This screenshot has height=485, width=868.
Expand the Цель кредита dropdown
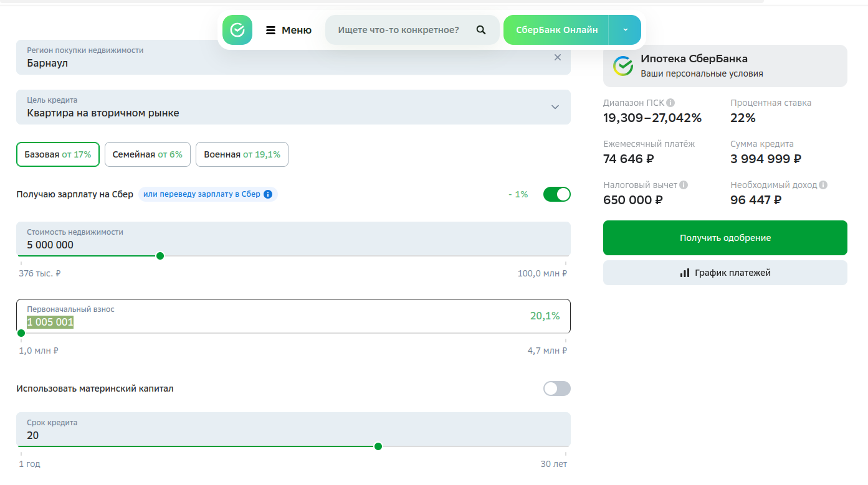(555, 107)
